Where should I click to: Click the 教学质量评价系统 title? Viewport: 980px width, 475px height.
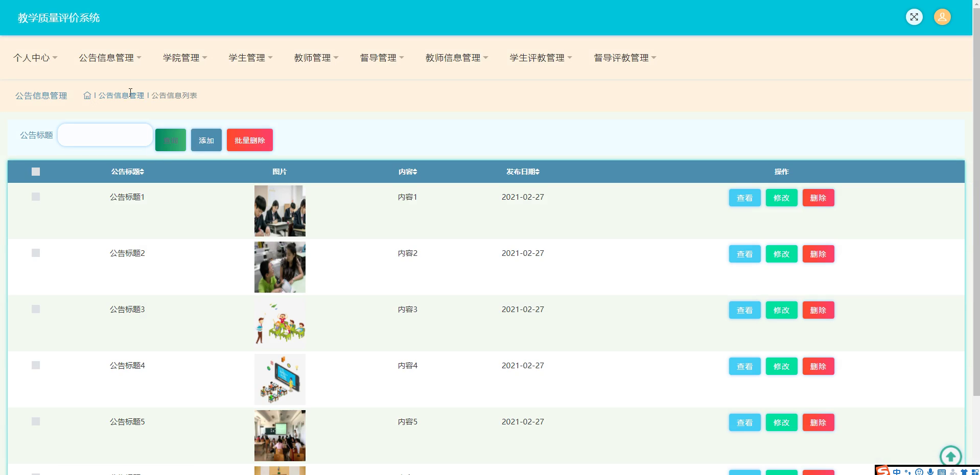click(x=59, y=18)
